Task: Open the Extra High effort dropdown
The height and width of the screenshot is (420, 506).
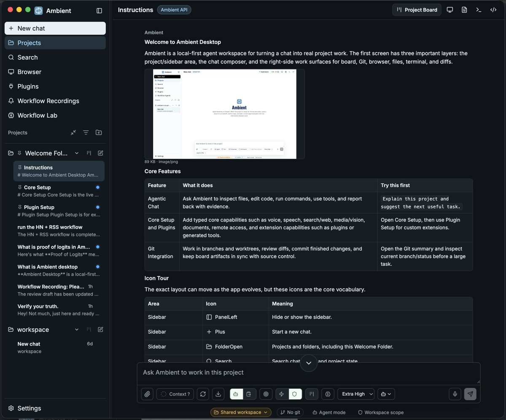Action: tap(356, 394)
